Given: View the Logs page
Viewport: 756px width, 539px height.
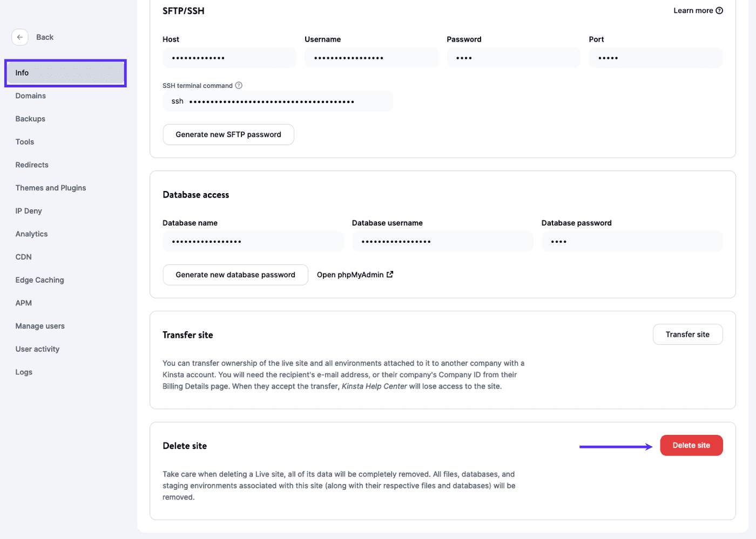Looking at the screenshot, I should coord(24,372).
